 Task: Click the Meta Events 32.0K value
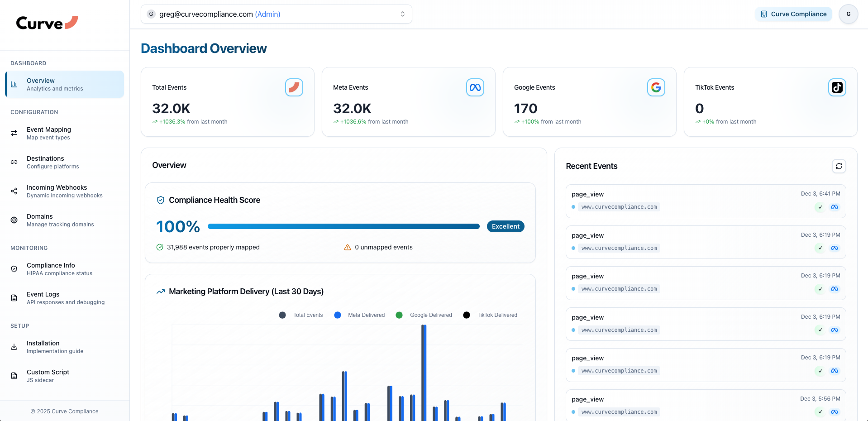352,109
